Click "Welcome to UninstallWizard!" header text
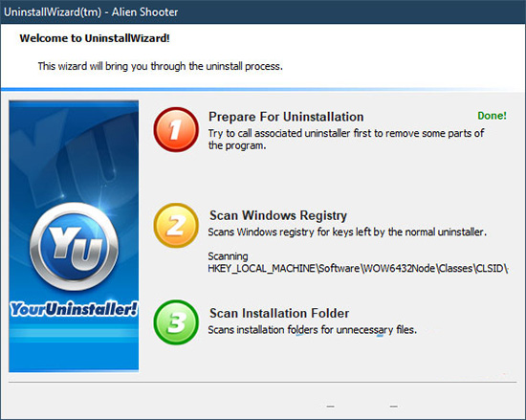 [x=95, y=38]
